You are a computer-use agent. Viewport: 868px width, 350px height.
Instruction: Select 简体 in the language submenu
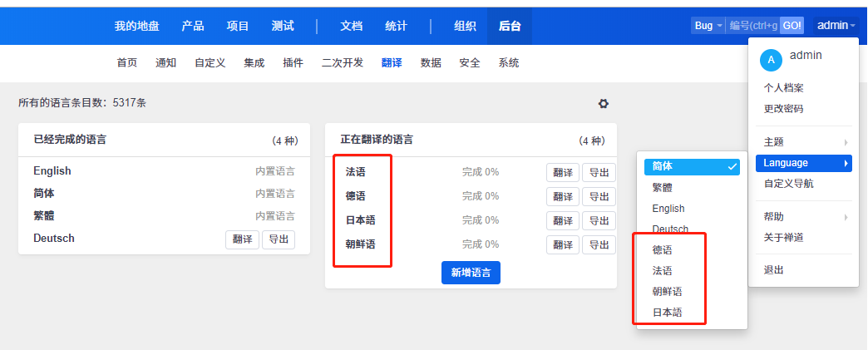click(692, 166)
